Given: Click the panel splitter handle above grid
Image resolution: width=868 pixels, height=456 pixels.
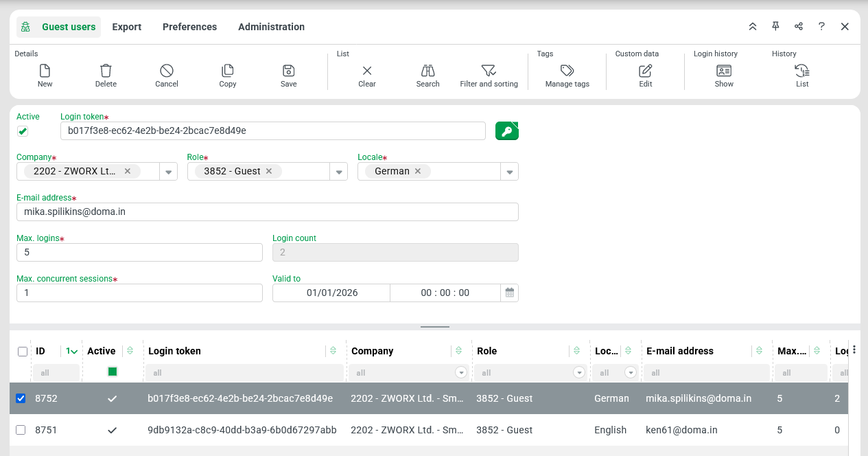Looking at the screenshot, I should point(435,327).
